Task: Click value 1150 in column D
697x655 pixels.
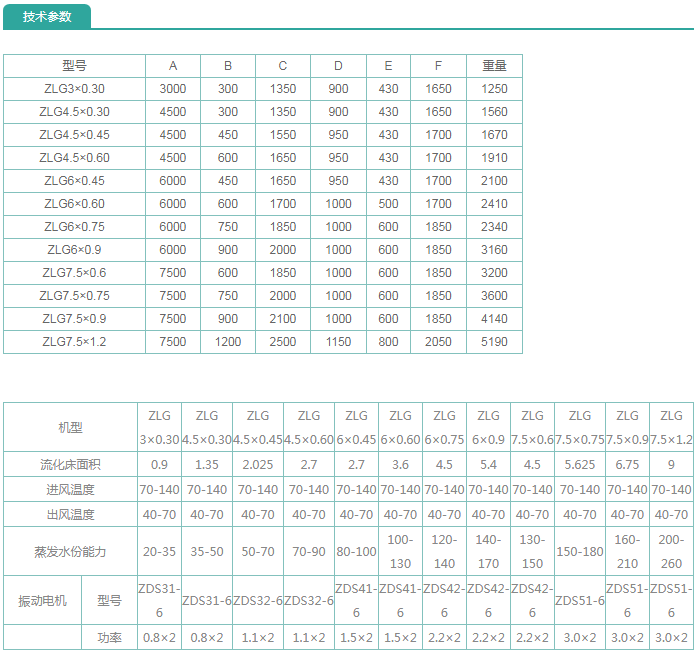Action: click(x=338, y=342)
